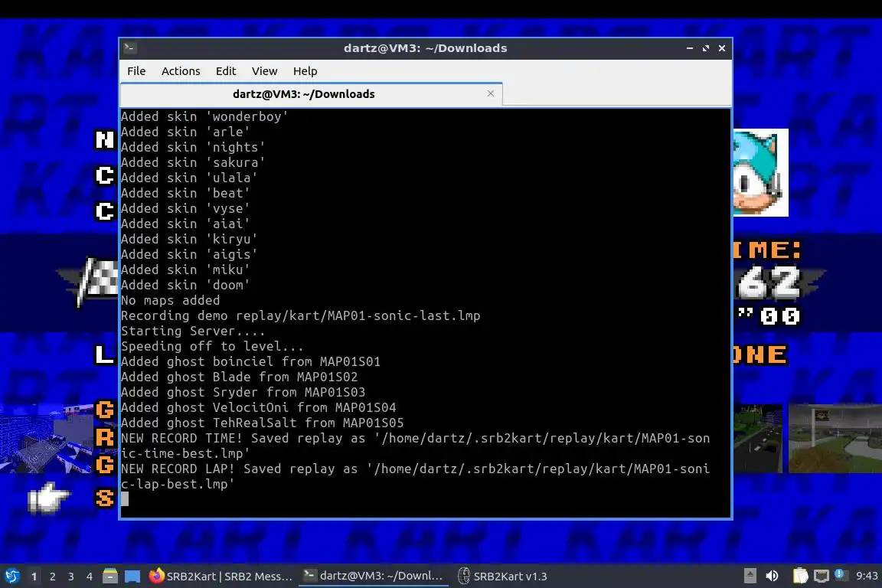Open the clipboard manager tray icon

(x=800, y=576)
